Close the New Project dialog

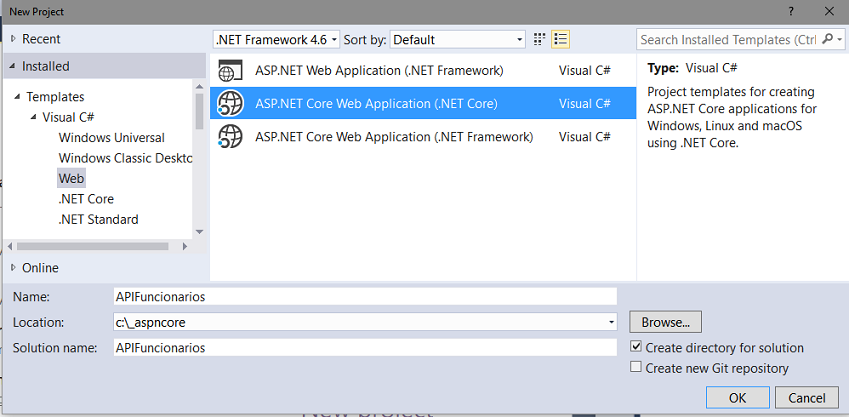tap(829, 11)
